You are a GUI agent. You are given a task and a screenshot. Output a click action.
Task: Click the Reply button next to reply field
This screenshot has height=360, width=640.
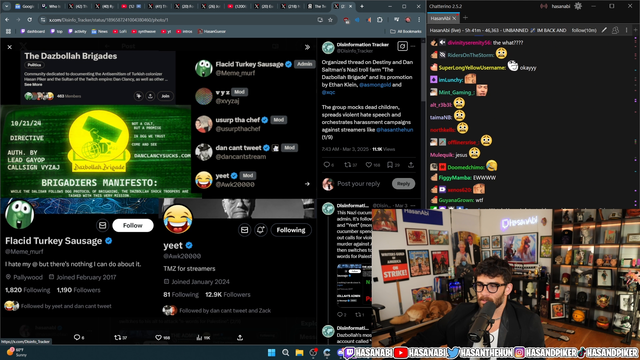[403, 184]
